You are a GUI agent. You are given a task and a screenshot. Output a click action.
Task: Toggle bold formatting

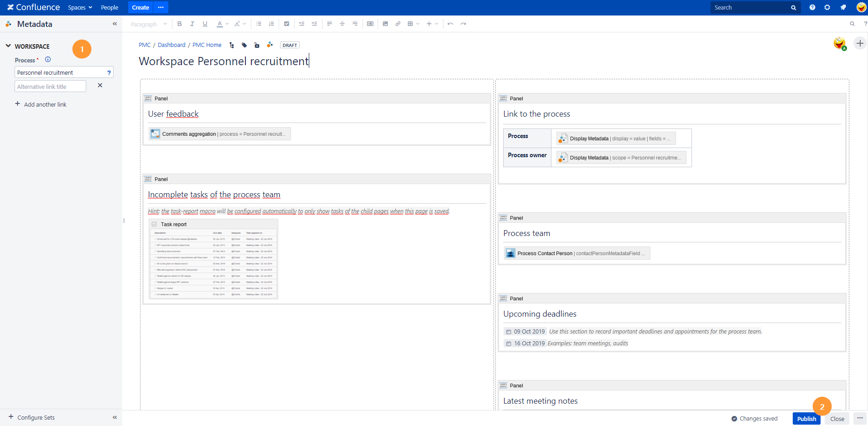[x=180, y=24]
